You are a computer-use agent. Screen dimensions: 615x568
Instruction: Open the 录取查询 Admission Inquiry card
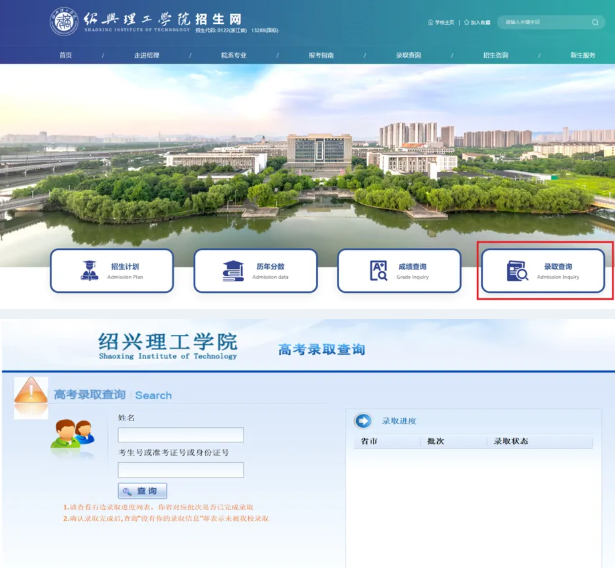(x=543, y=271)
